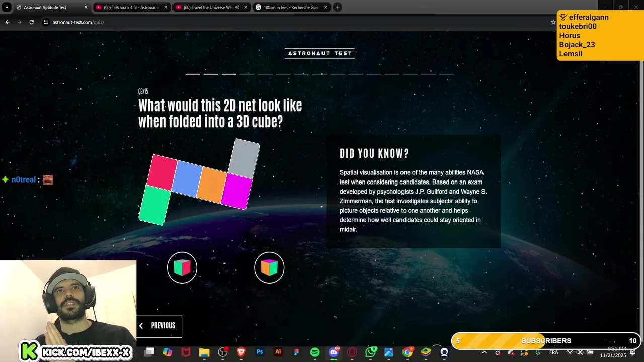The height and width of the screenshot is (362, 644).
Task: Open the Ta9chira x 4lfa YouTube tab
Action: click(x=132, y=7)
